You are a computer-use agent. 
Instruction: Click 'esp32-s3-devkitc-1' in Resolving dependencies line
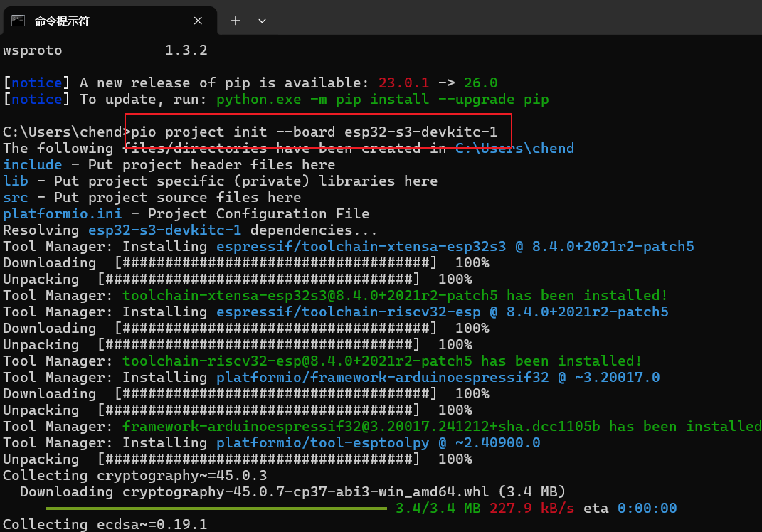click(x=165, y=230)
